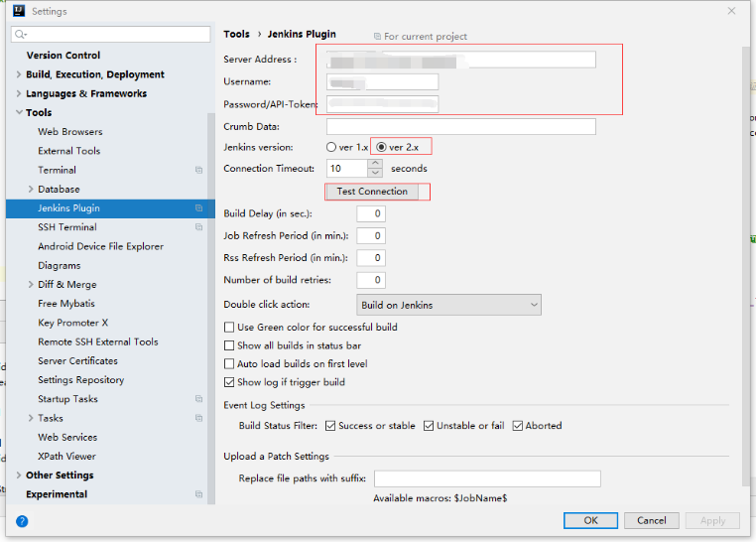Screen dimensions: 756x542
Task: Click project-level icon beside Startup Tasks
Action: click(198, 399)
